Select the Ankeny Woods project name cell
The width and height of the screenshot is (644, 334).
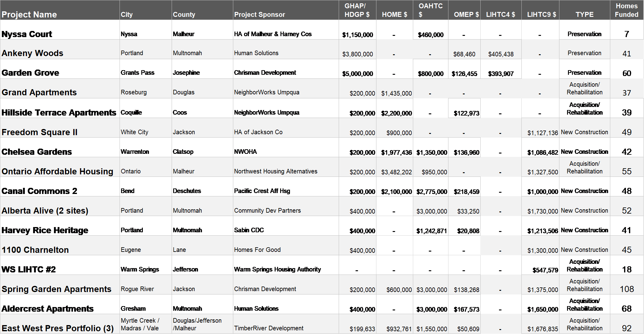click(x=32, y=53)
